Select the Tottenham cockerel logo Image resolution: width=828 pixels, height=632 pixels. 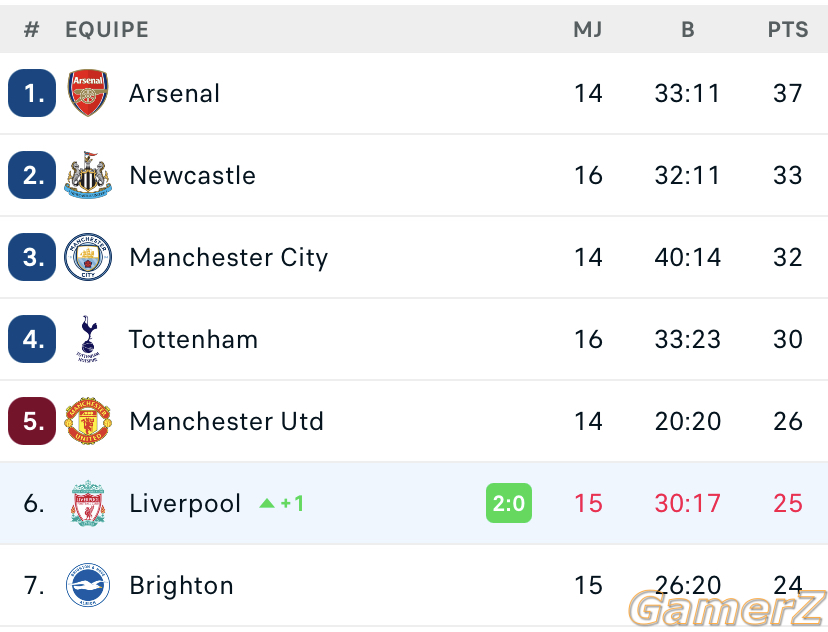(x=88, y=339)
